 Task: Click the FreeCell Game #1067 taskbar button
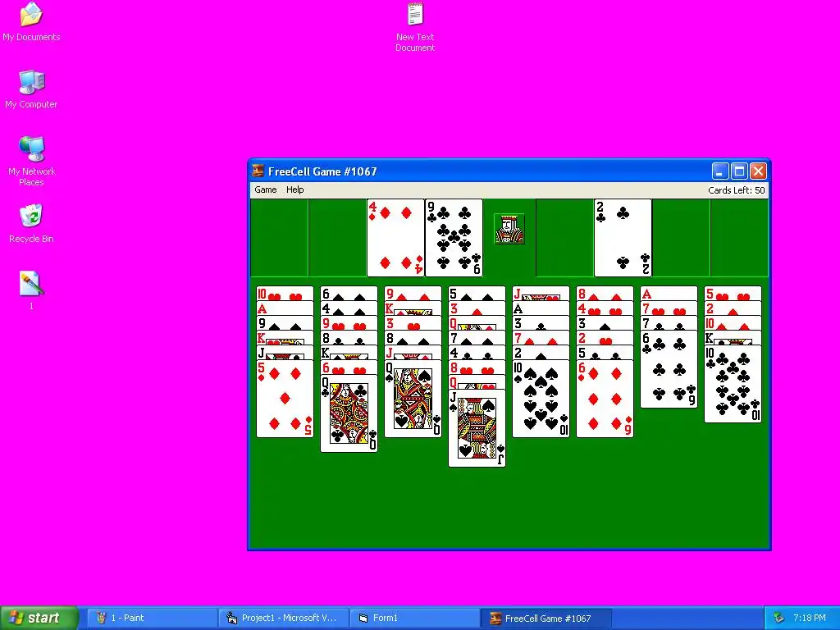click(x=546, y=618)
